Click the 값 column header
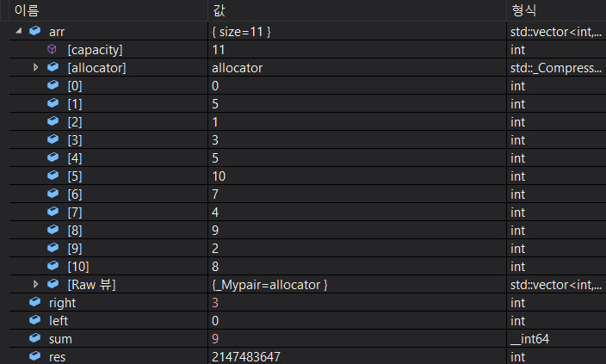This screenshot has width=606, height=364. [x=219, y=9]
